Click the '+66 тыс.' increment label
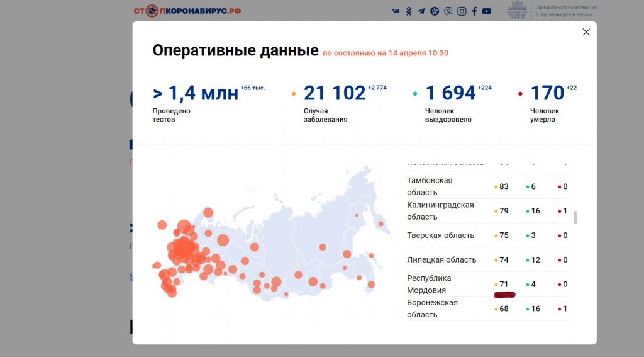This screenshot has height=357, width=644. coord(253,88)
